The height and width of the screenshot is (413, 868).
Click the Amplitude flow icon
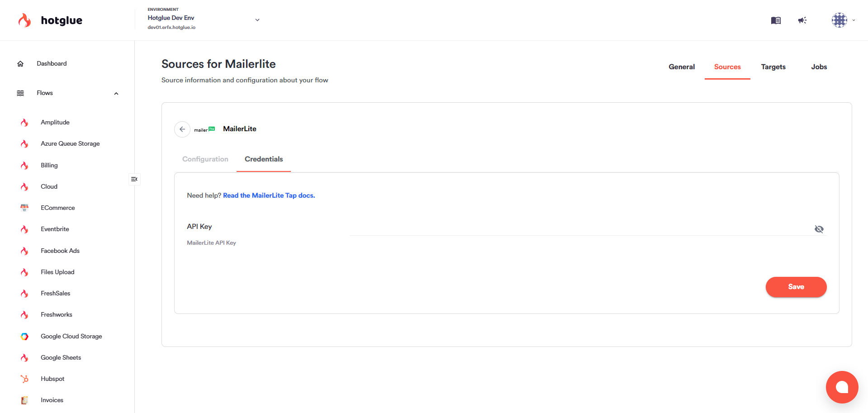(x=24, y=123)
